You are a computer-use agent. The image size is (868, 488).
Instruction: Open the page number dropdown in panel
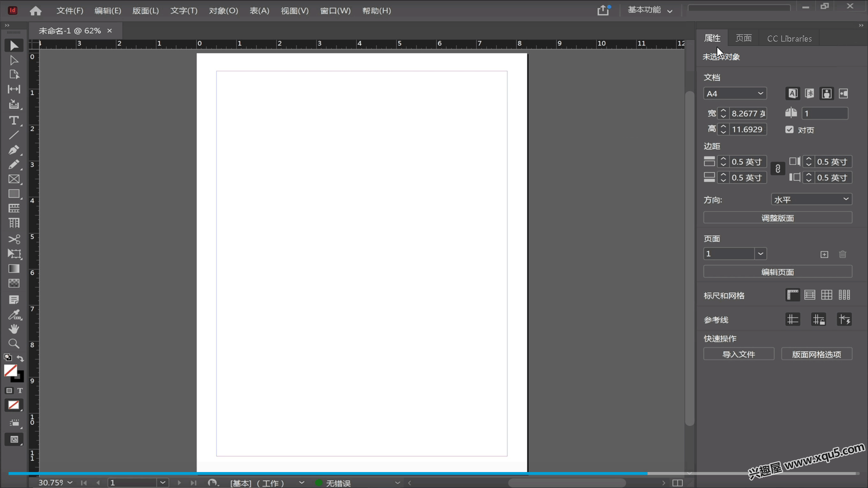(x=760, y=254)
